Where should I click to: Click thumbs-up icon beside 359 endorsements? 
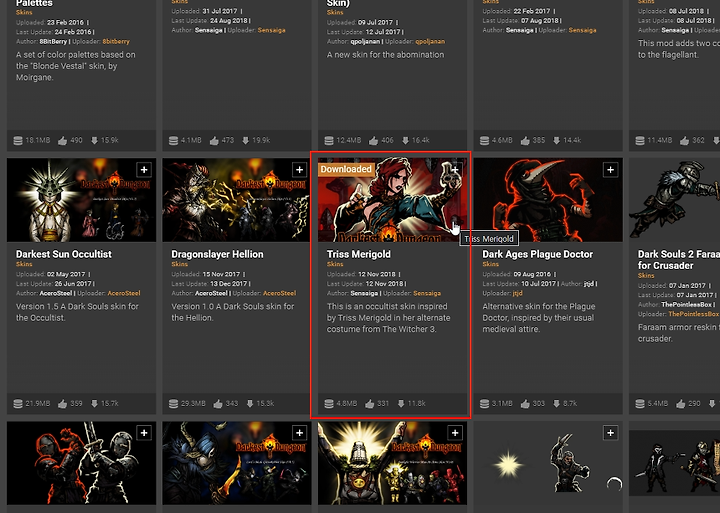(62, 404)
